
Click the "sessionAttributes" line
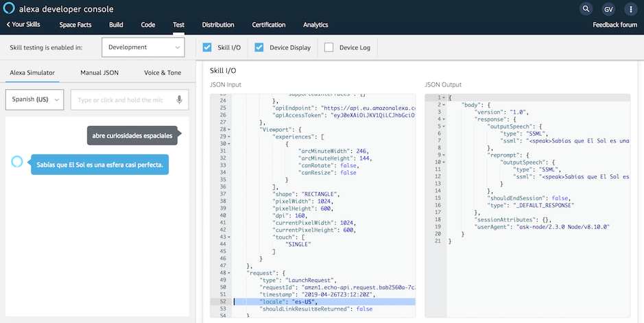tap(512, 219)
